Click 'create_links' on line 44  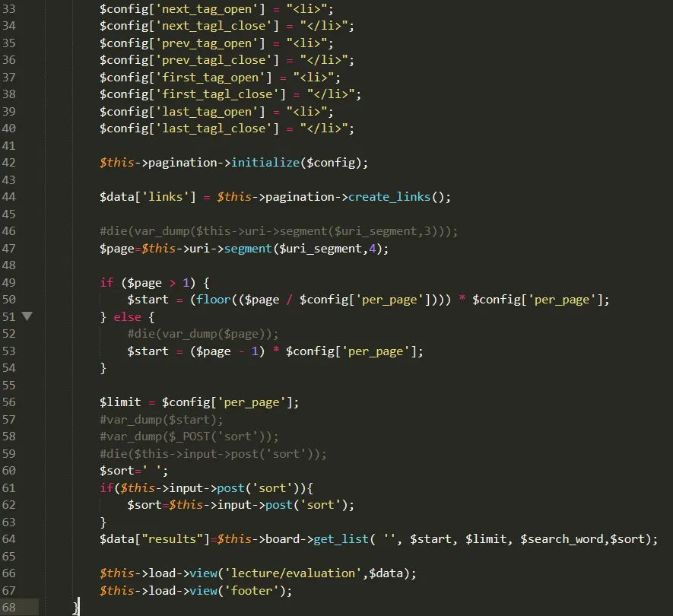(x=389, y=197)
